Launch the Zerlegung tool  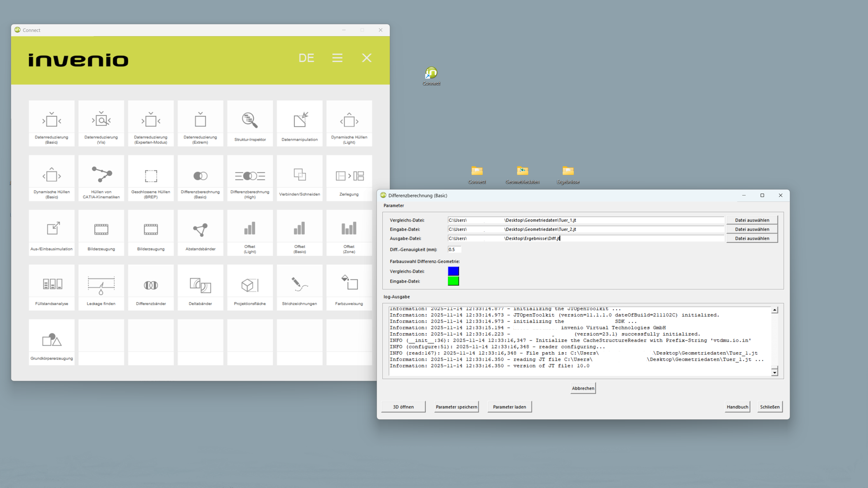point(349,178)
